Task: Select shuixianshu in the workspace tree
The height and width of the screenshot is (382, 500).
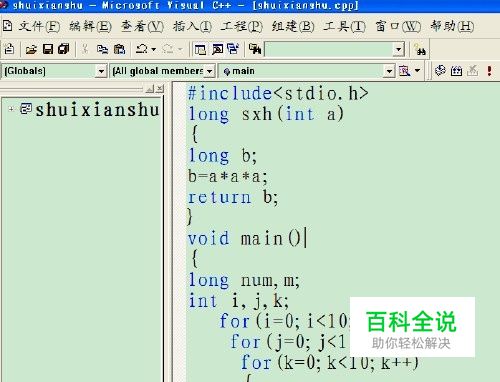Action: pyautogui.click(x=97, y=110)
